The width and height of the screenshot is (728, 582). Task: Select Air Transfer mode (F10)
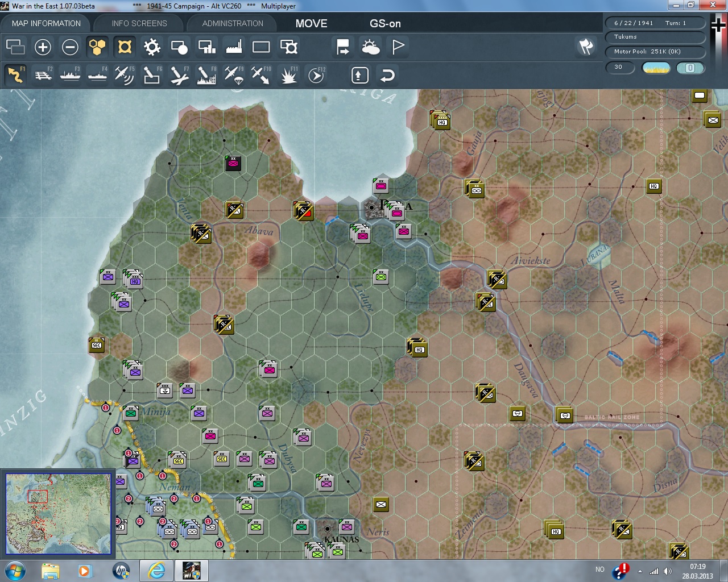(261, 75)
